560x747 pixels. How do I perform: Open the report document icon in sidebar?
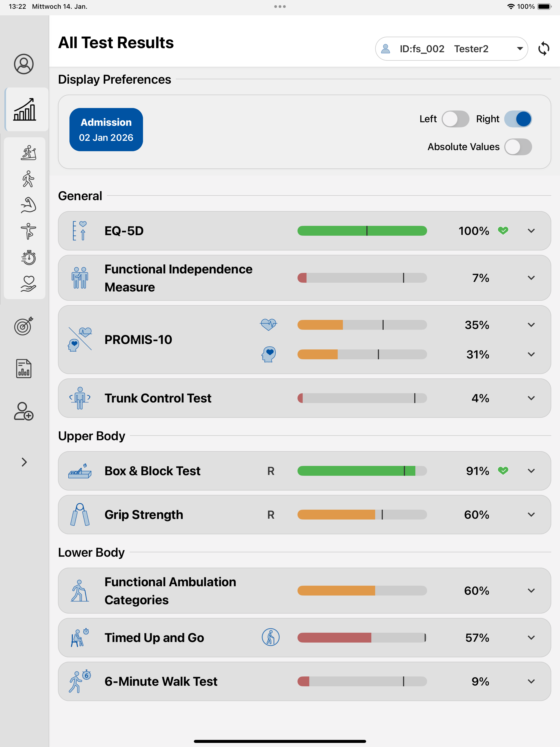click(x=24, y=368)
